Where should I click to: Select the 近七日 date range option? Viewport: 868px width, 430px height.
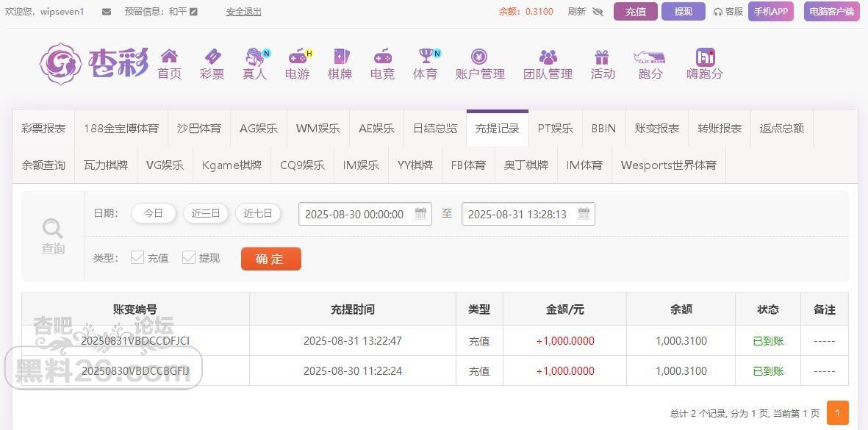(x=258, y=213)
